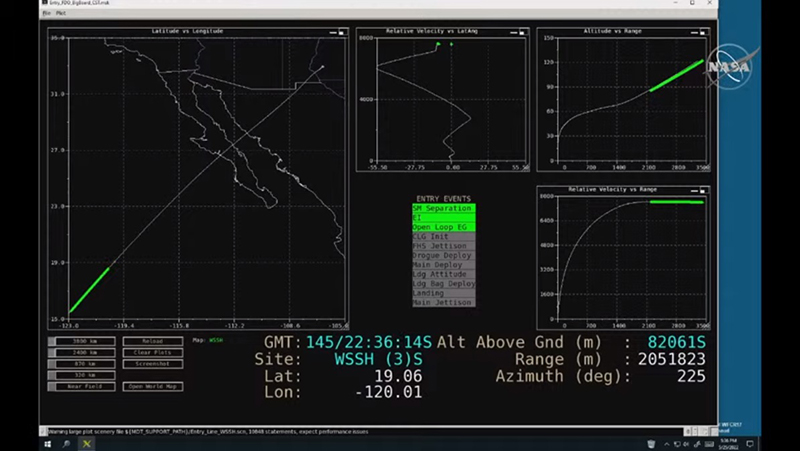Show hidden system tray icons
The width and height of the screenshot is (800, 451).
pyautogui.click(x=667, y=444)
